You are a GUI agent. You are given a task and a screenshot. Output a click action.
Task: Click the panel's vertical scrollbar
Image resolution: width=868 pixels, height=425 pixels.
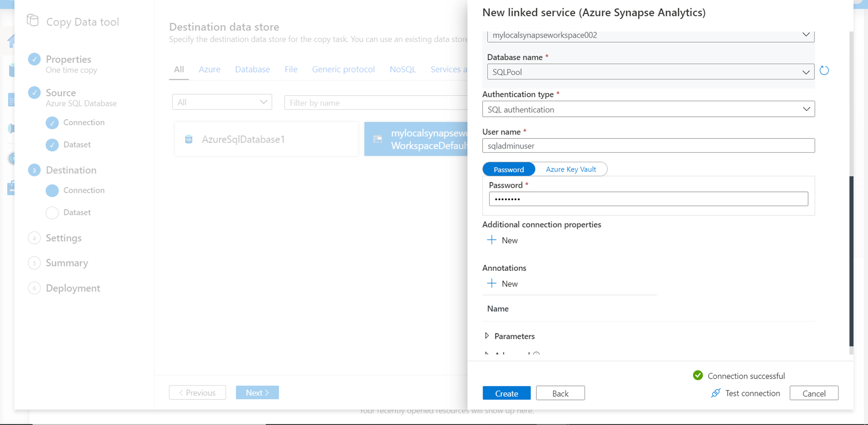click(x=851, y=260)
